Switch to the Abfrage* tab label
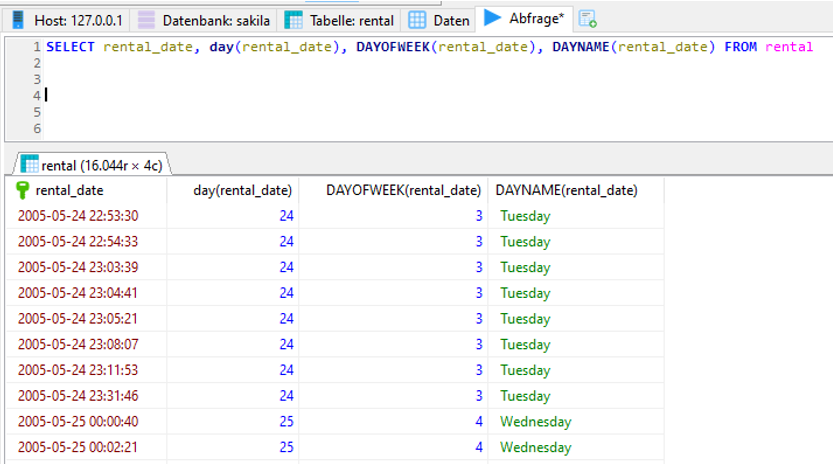Viewport: 833px width, 466px height. point(536,19)
